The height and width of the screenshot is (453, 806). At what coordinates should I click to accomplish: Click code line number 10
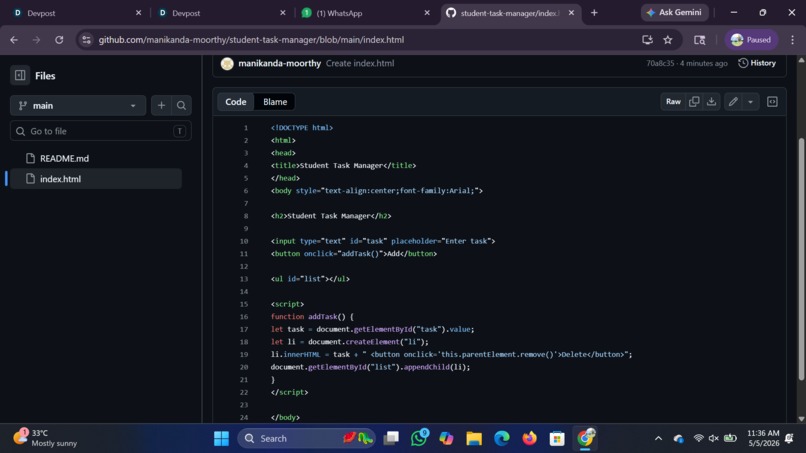244,241
